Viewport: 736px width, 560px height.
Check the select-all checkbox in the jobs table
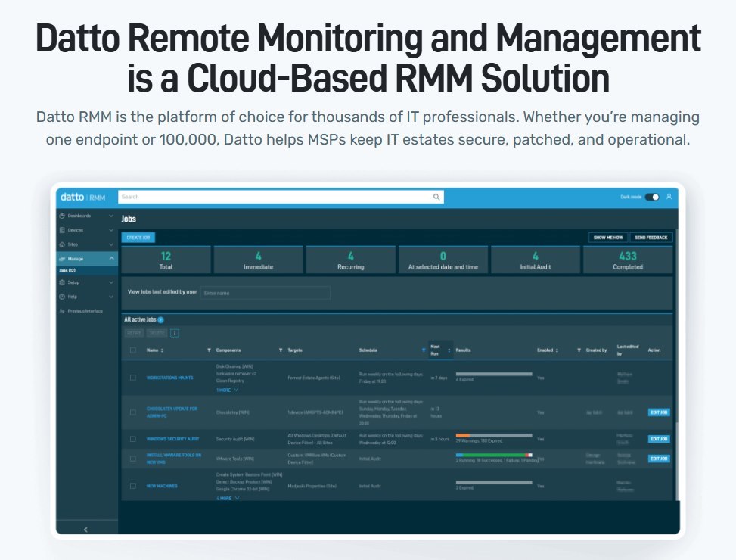pos(133,350)
